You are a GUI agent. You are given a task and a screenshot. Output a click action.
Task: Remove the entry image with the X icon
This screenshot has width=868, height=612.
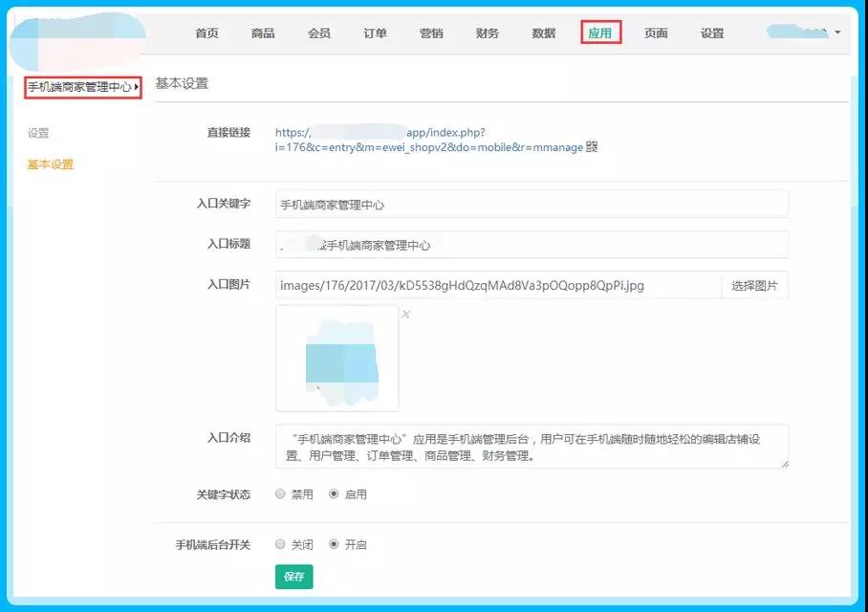click(x=405, y=314)
